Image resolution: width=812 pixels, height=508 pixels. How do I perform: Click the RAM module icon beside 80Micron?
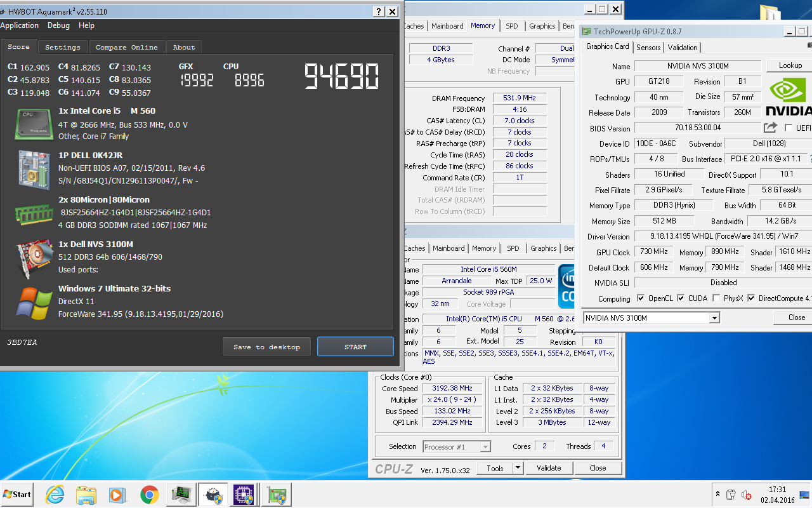coord(34,214)
